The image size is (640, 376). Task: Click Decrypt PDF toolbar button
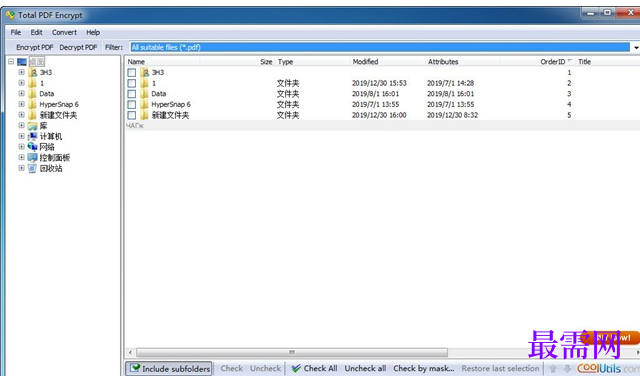pos(78,47)
